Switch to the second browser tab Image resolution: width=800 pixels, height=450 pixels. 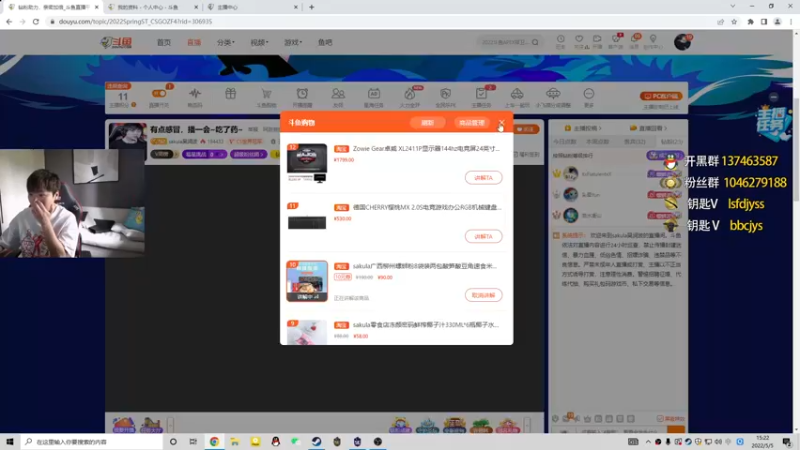[152, 7]
